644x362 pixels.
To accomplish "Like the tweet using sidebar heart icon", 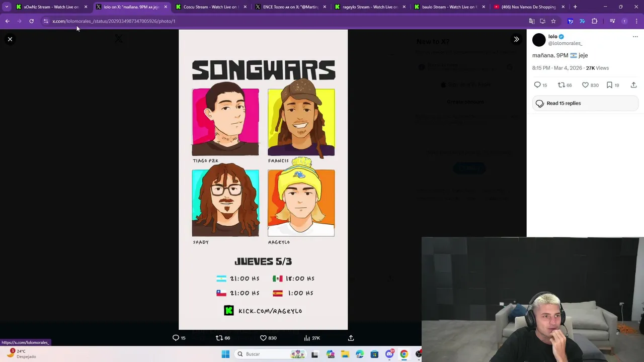I will pos(585,85).
